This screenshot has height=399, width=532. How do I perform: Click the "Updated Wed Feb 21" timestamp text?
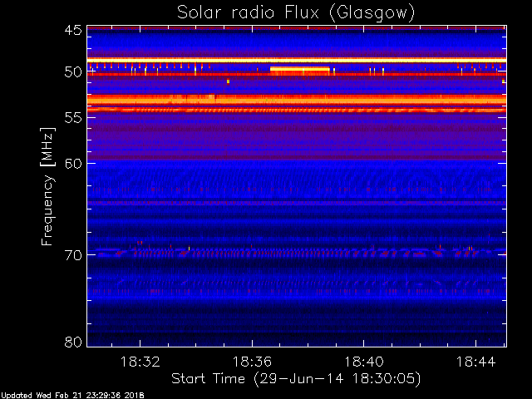tap(72, 396)
